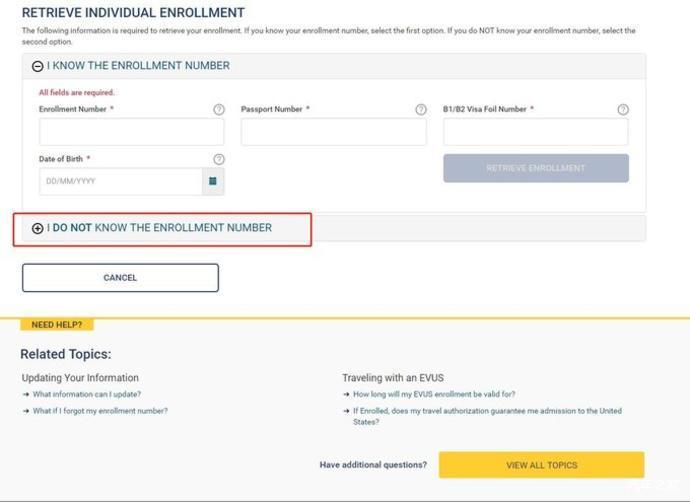Viewport: 690px width, 502px height.
Task: Open the travel authorization admission guarantee link
Action: 487,411
